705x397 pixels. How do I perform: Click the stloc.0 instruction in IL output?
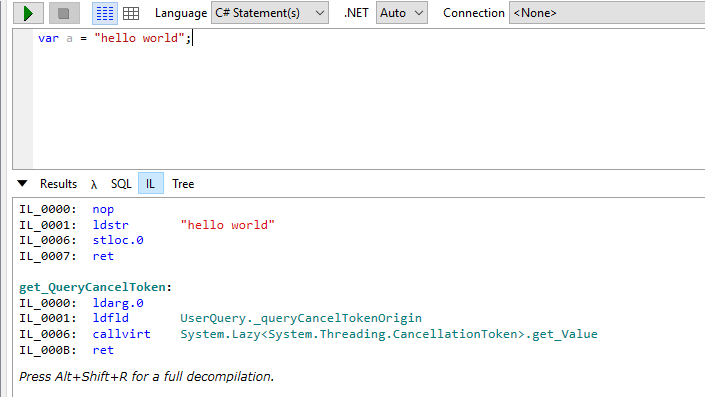pyautogui.click(x=118, y=240)
